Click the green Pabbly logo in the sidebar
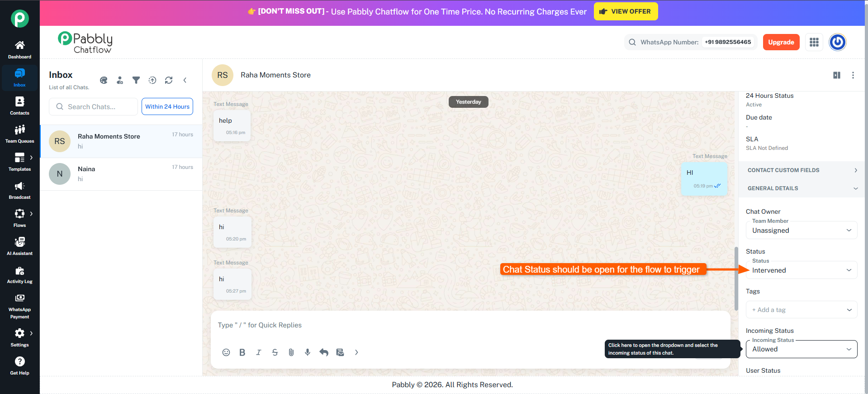Screen dimensions: 868x394 pyautogui.click(x=20, y=19)
